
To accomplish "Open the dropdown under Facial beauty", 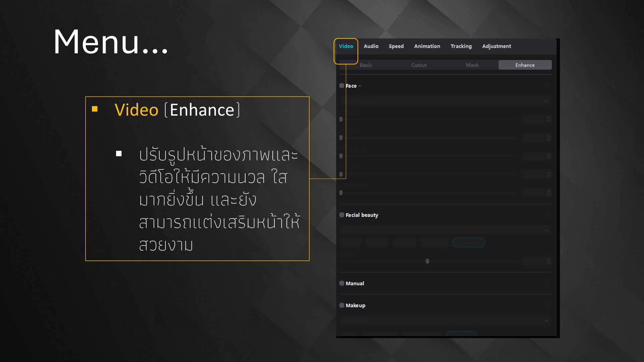I will click(546, 230).
